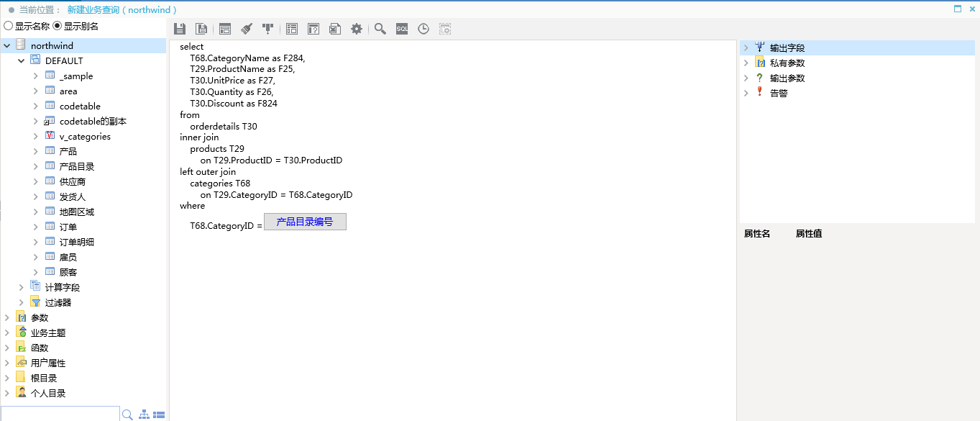This screenshot has width=980, height=421.
Task: Expand the 用户属性 node
Action: [6, 363]
